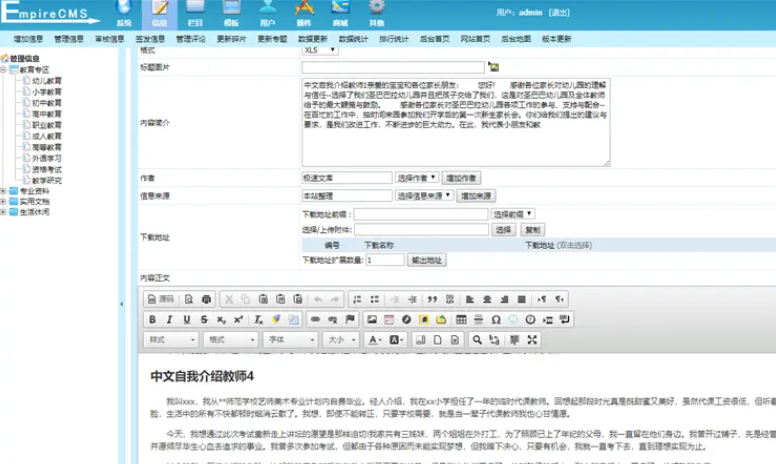Open the text color picker
Image resolution: width=776 pixels, height=464 pixels.
[375, 341]
